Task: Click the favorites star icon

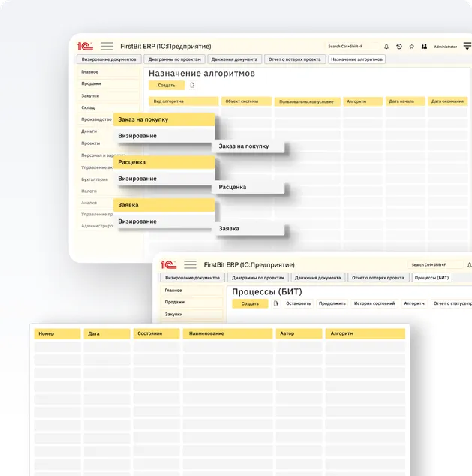Action: click(411, 47)
